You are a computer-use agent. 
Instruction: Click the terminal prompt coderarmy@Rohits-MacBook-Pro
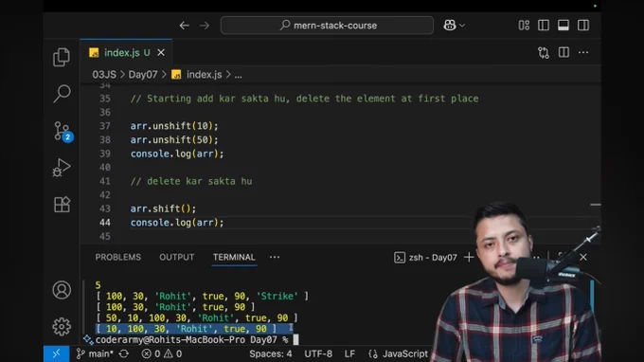point(191,340)
